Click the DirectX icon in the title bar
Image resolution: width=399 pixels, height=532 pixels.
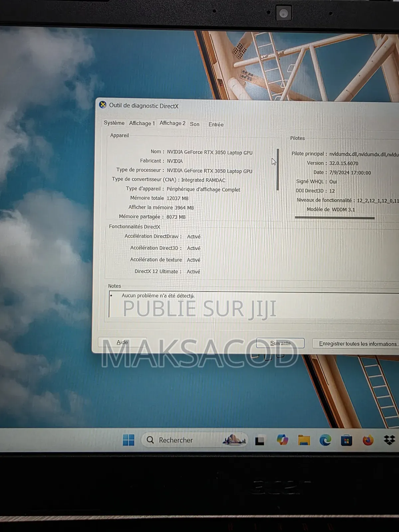(103, 105)
